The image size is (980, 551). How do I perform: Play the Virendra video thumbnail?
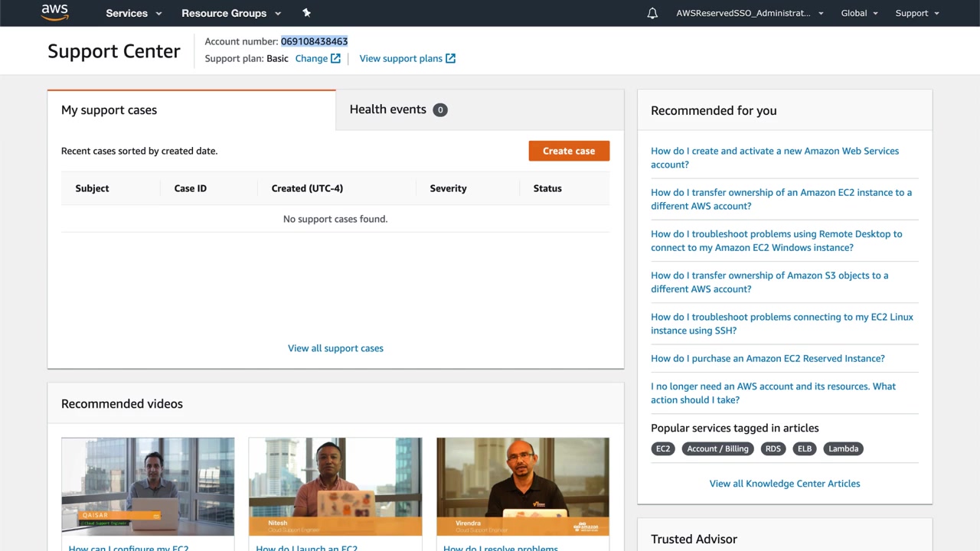coord(523,486)
